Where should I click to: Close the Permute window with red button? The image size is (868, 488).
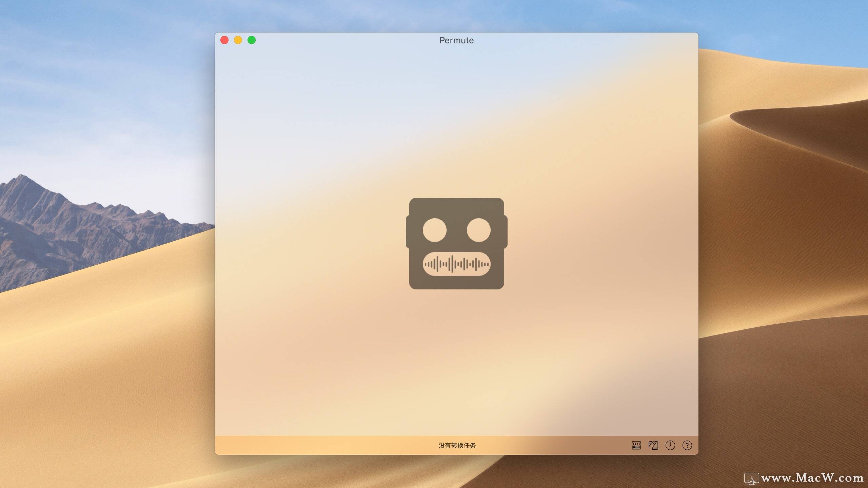(x=224, y=40)
